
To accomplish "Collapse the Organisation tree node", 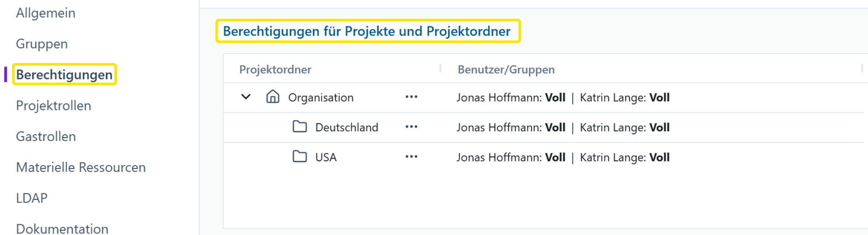I will coord(246,97).
